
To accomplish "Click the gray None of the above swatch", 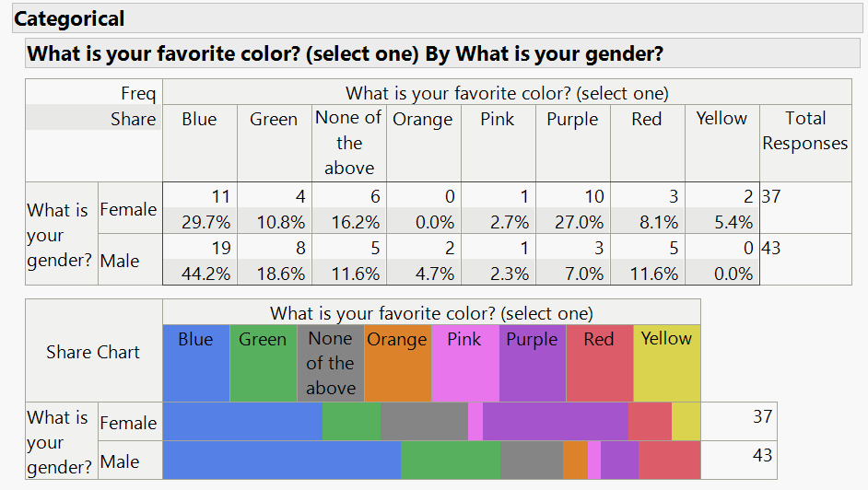I will coord(330,363).
